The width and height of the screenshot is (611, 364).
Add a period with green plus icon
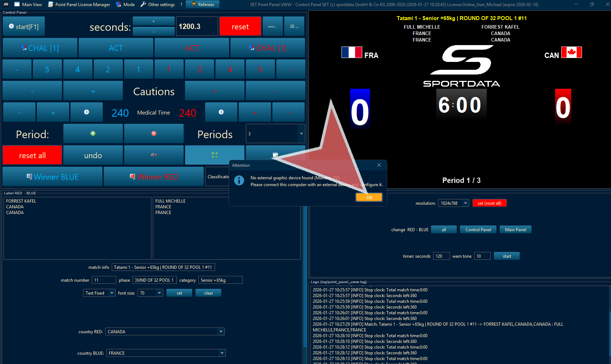tap(93, 134)
